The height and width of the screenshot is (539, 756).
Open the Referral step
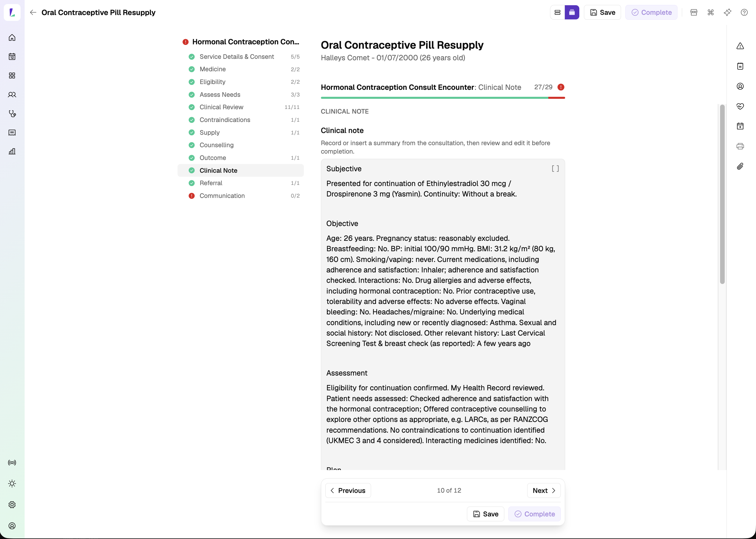click(x=241, y=183)
